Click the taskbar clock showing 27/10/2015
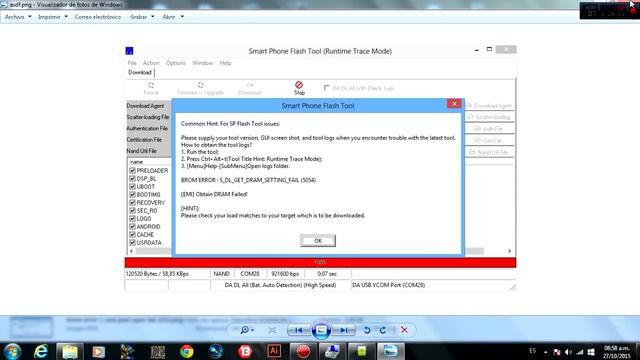 617,352
